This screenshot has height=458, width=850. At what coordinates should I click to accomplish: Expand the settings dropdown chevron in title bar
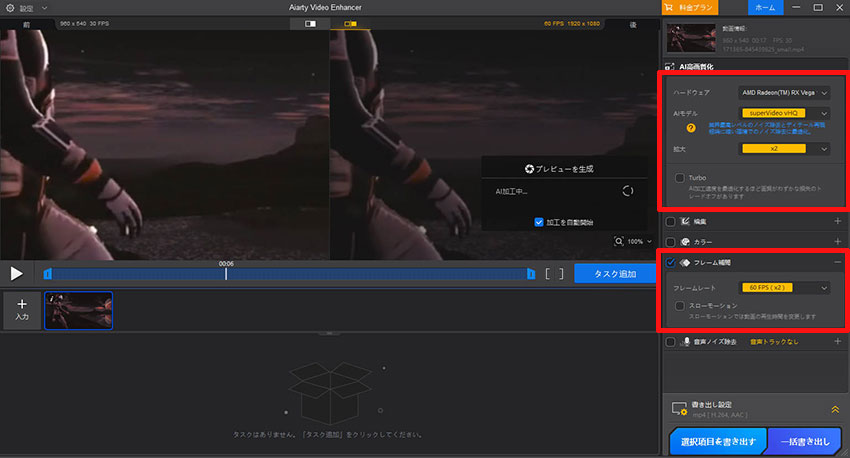(x=44, y=8)
